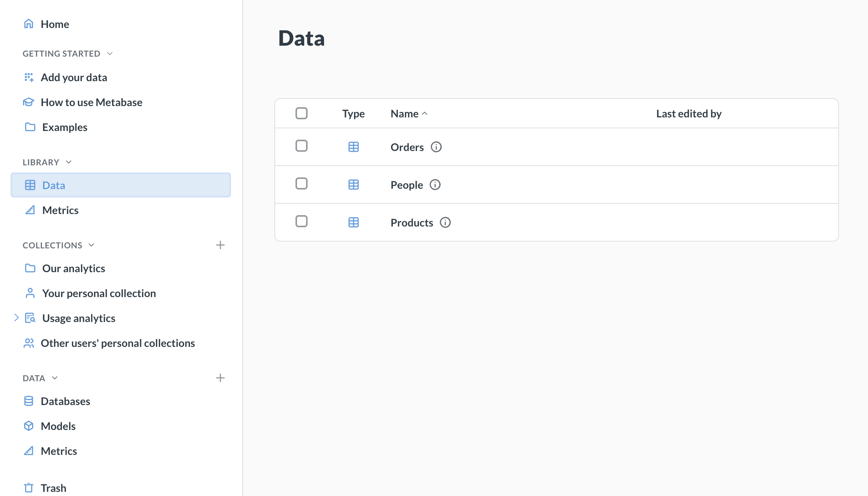The height and width of the screenshot is (496, 868).
Task: Click the info icon beside Products
Action: point(445,222)
